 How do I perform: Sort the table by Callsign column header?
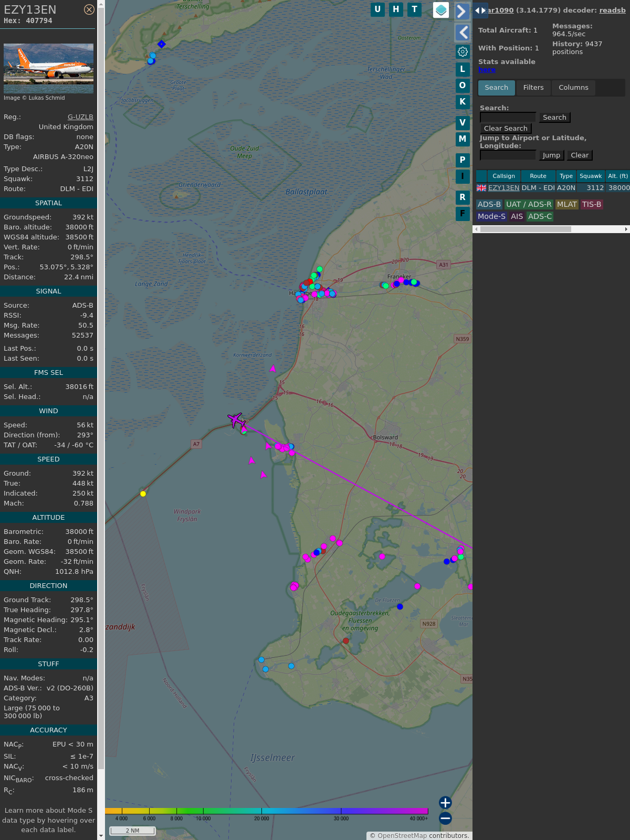[503, 176]
